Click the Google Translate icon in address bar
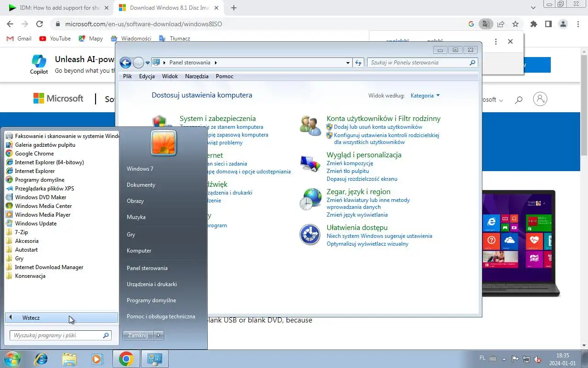This screenshot has height=368, width=588. (x=486, y=24)
